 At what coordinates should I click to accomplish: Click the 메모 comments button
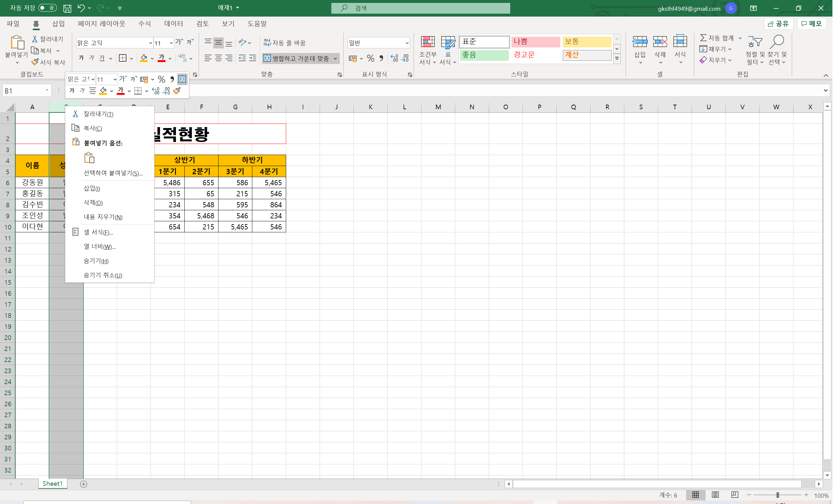click(x=811, y=23)
